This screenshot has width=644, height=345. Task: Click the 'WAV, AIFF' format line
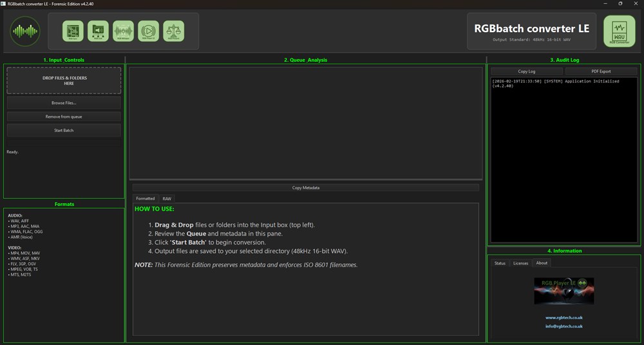(19, 221)
